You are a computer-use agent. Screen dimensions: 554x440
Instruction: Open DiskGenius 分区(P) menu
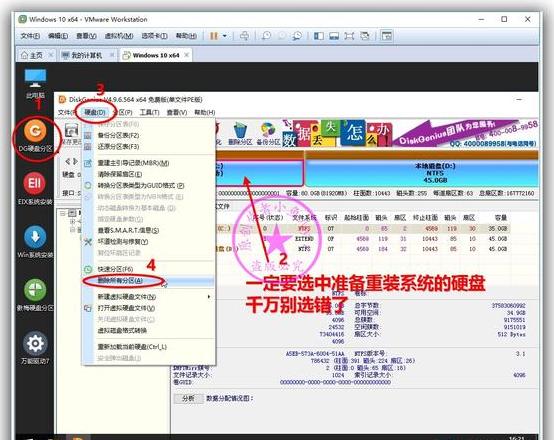123,112
